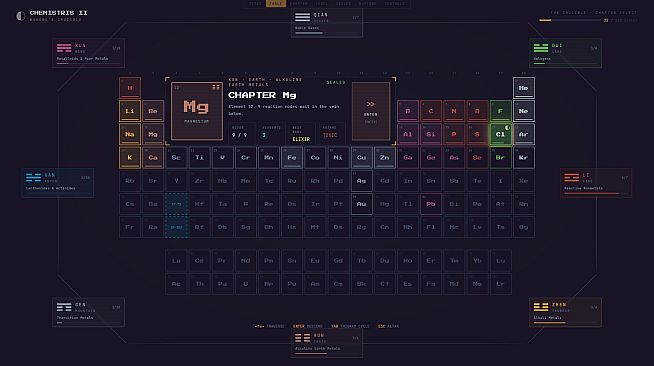The height and width of the screenshot is (366, 654).
Task: Select the Selenium (Se) element cell
Action: pos(477,158)
